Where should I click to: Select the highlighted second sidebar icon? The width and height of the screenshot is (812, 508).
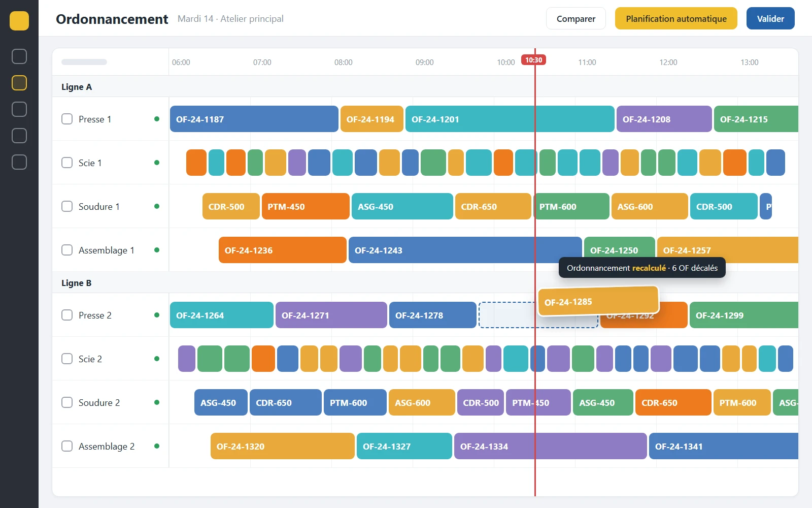tap(19, 83)
